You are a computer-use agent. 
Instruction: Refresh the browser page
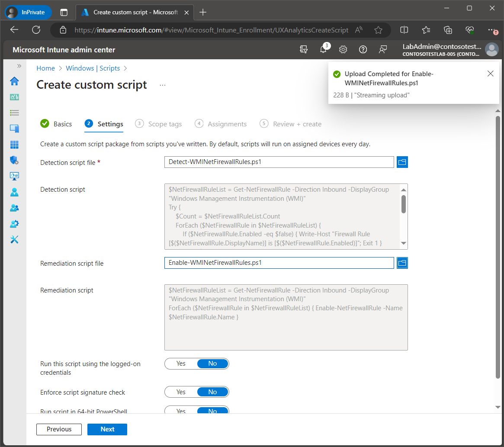[36, 30]
